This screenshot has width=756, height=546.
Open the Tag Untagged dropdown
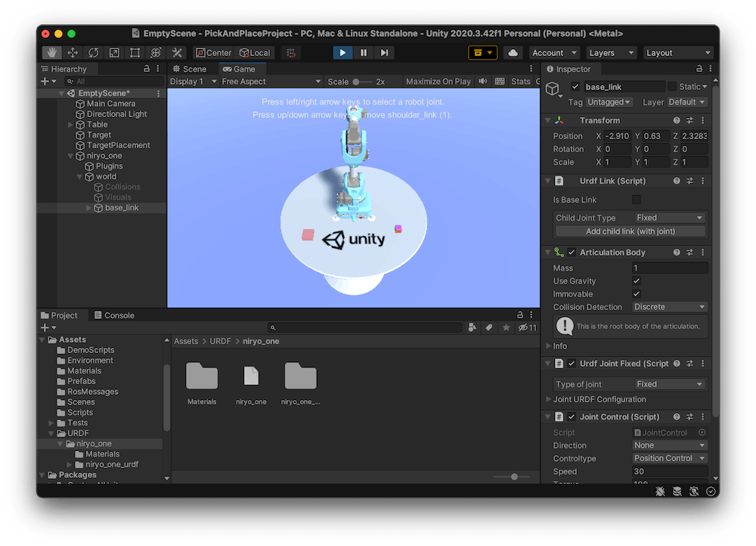[x=609, y=102]
